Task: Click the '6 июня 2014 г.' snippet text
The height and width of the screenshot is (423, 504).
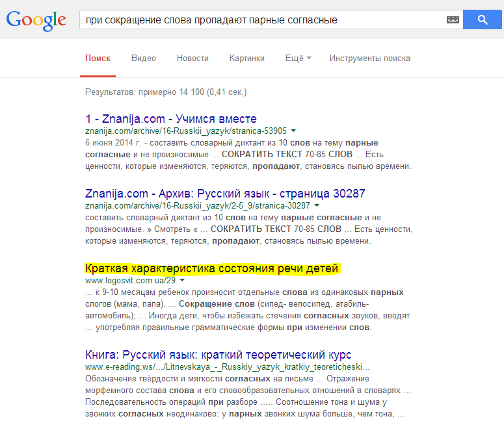Action: pos(113,142)
